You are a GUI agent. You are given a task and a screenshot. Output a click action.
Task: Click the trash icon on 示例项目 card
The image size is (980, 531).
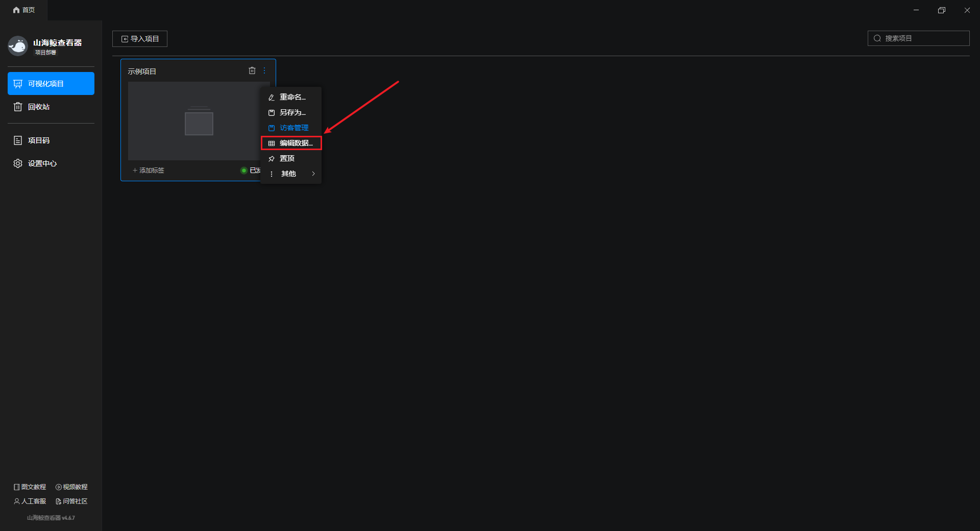click(252, 70)
